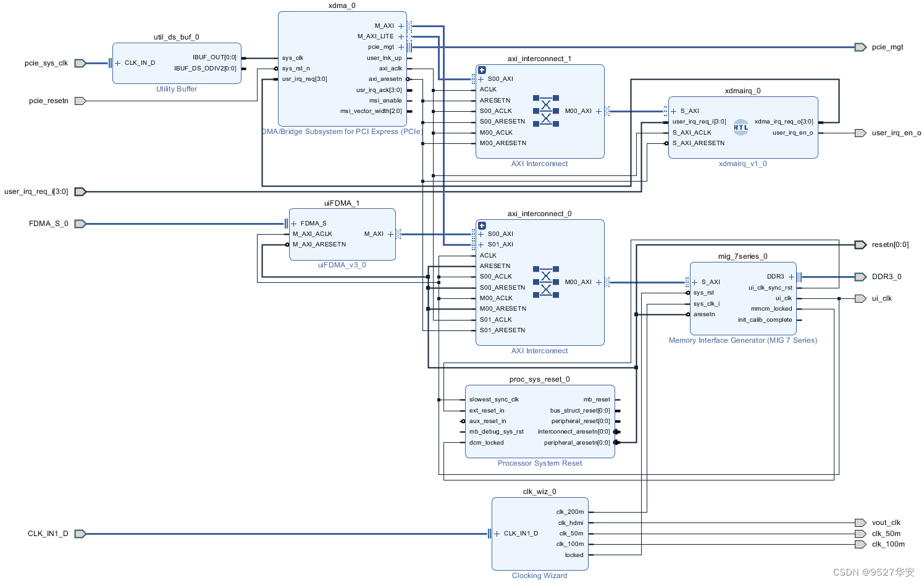This screenshot has height=583, width=924.
Task: Select the pcie_mgt output port icon
Action: point(860,47)
